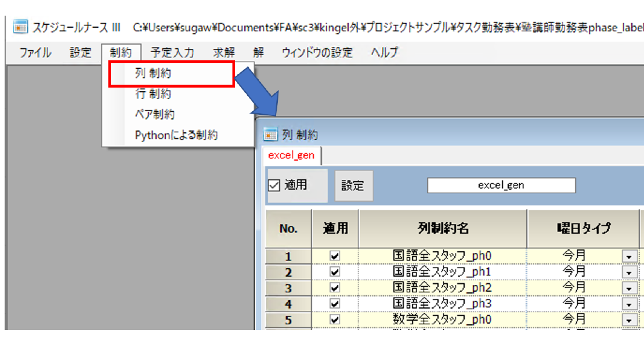Open the 予定入力 menu
This screenshot has height=337, width=644.
click(172, 53)
